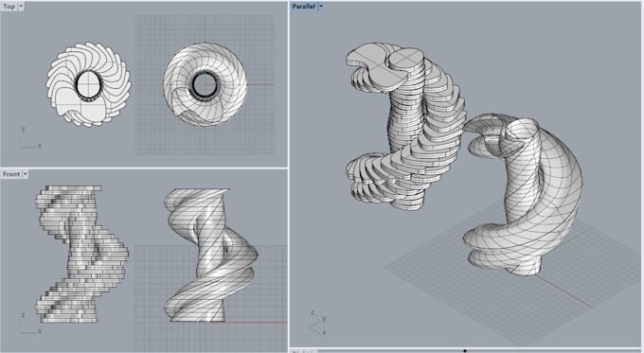Click the axis indicator in Parallel viewport
Screen dimensions: 644x353
(x=318, y=323)
